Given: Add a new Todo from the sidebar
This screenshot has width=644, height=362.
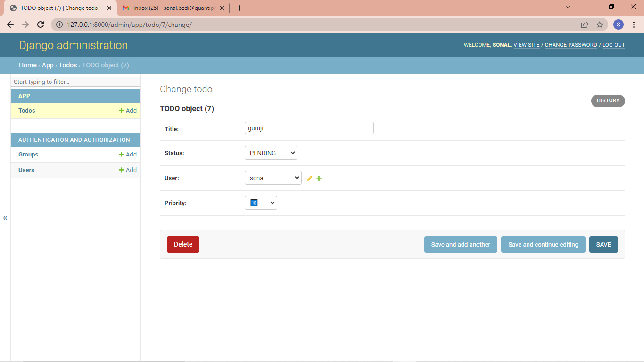Looking at the screenshot, I should (127, 110).
